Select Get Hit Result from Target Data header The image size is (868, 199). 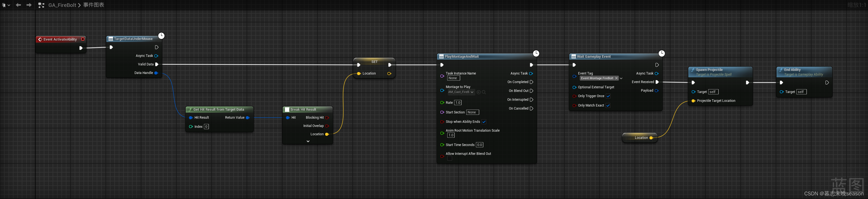pyautogui.click(x=219, y=109)
